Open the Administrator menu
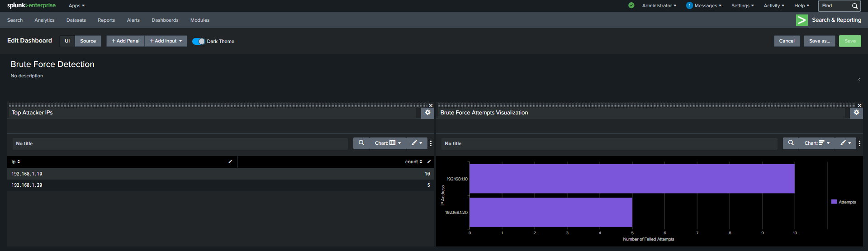Image resolution: width=868 pixels, height=251 pixels. pyautogui.click(x=659, y=6)
